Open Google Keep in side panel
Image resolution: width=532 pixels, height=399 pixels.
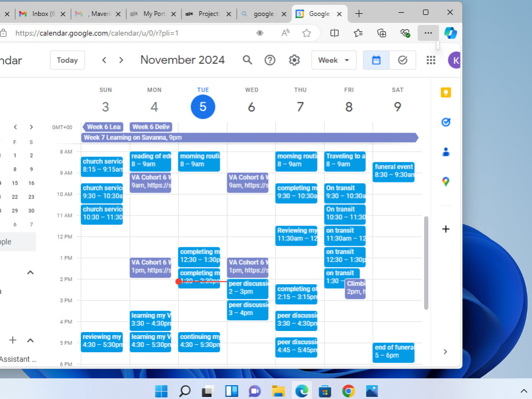[x=446, y=93]
